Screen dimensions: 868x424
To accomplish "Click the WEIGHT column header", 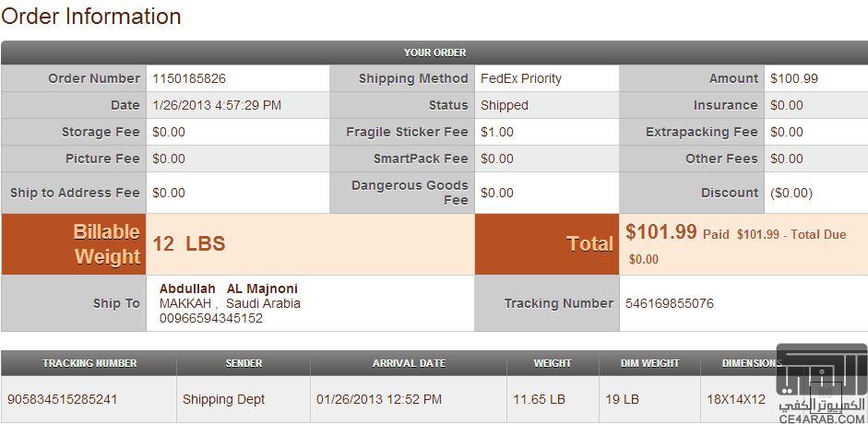I will (553, 364).
